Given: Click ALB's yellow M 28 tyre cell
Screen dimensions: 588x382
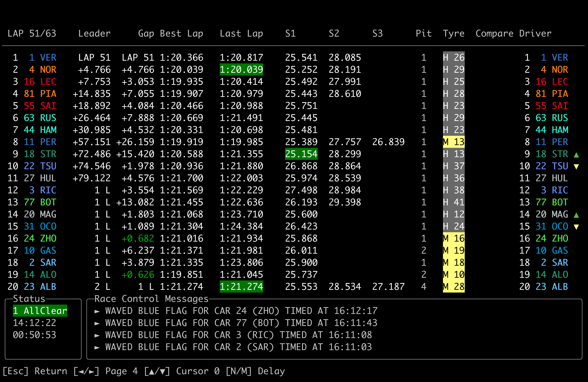Looking at the screenshot, I should pyautogui.click(x=454, y=287).
